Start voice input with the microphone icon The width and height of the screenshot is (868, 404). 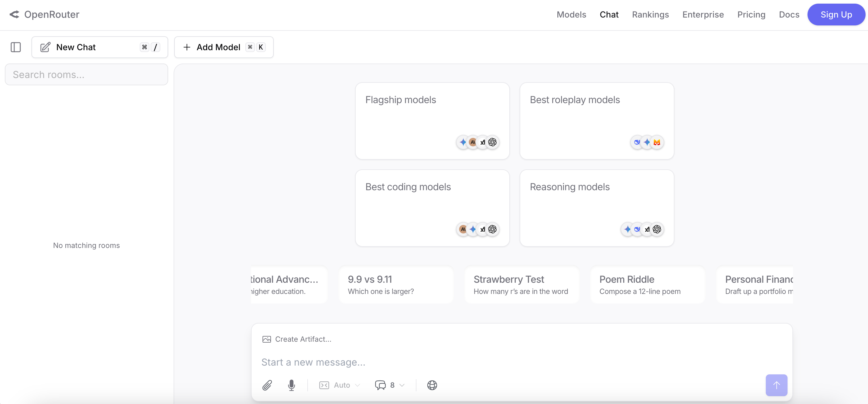click(292, 385)
